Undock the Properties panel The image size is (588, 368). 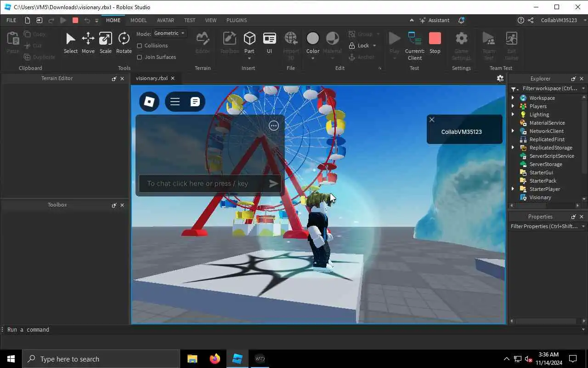[573, 217]
